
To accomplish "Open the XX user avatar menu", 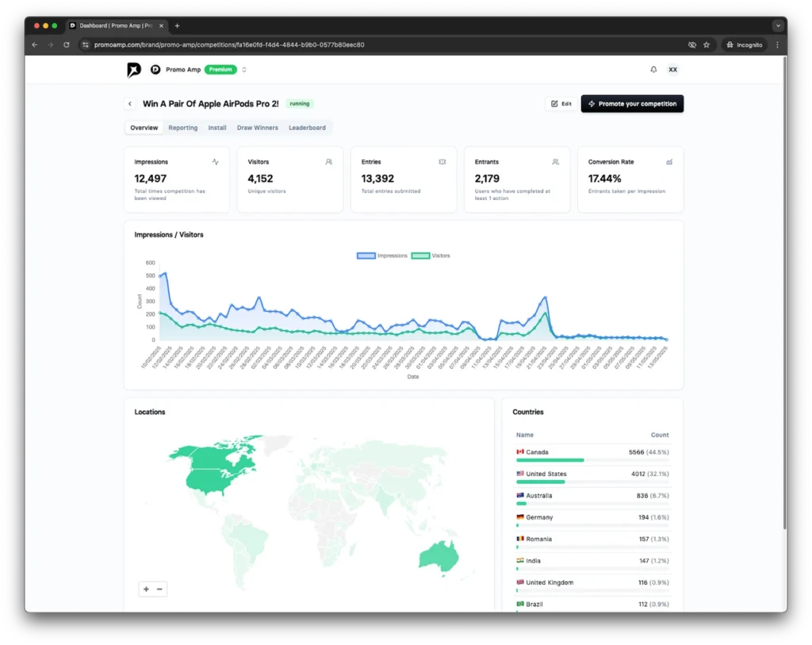I will 673,70.
